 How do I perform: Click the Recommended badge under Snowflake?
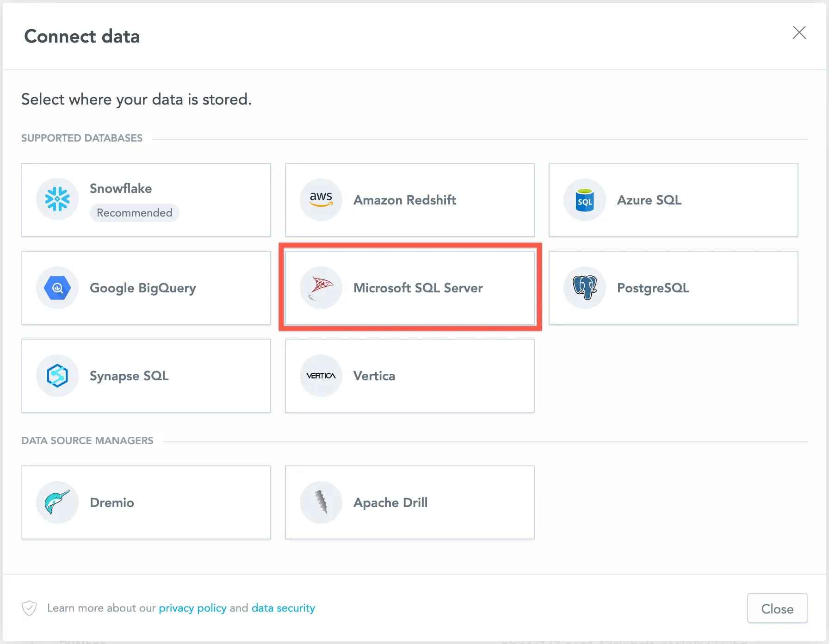[134, 213]
